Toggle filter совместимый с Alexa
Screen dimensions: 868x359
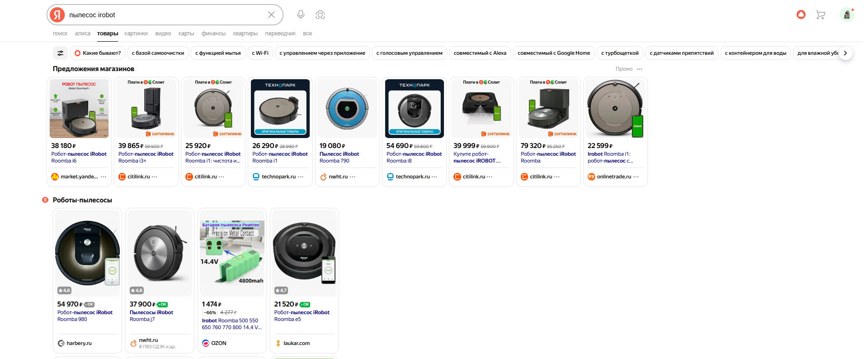[x=480, y=53]
